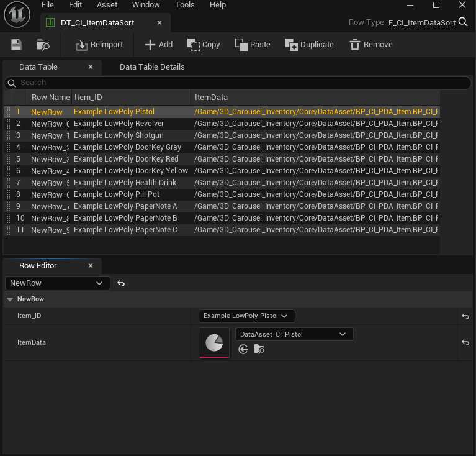Click in the Search field
The width and height of the screenshot is (476, 456).
tap(238, 83)
